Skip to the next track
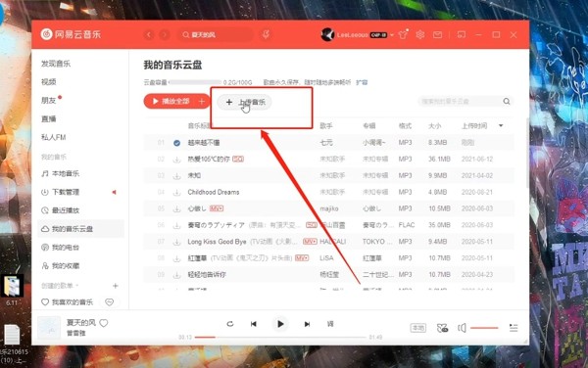This screenshot has height=368, width=588. click(307, 324)
